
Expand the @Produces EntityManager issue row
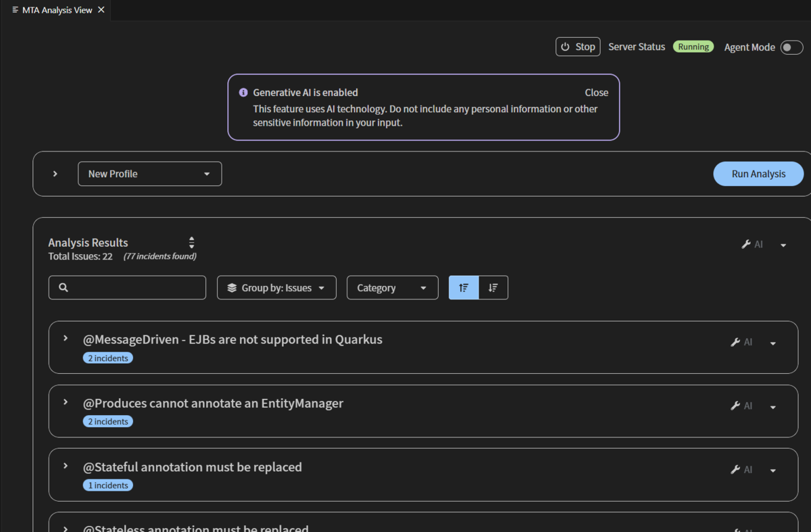pyautogui.click(x=66, y=402)
